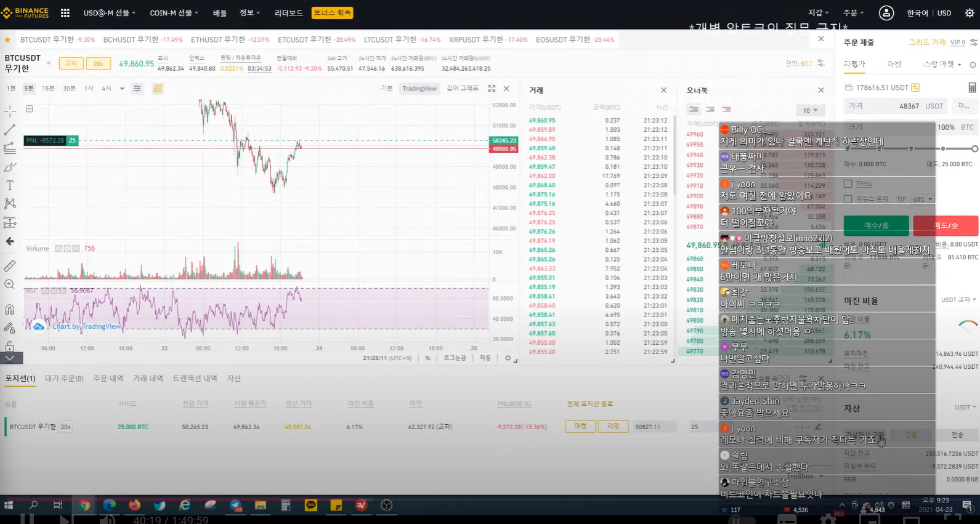This screenshot has height=524, width=980.
Task: Click the 20x leverage button
Action: point(98,63)
